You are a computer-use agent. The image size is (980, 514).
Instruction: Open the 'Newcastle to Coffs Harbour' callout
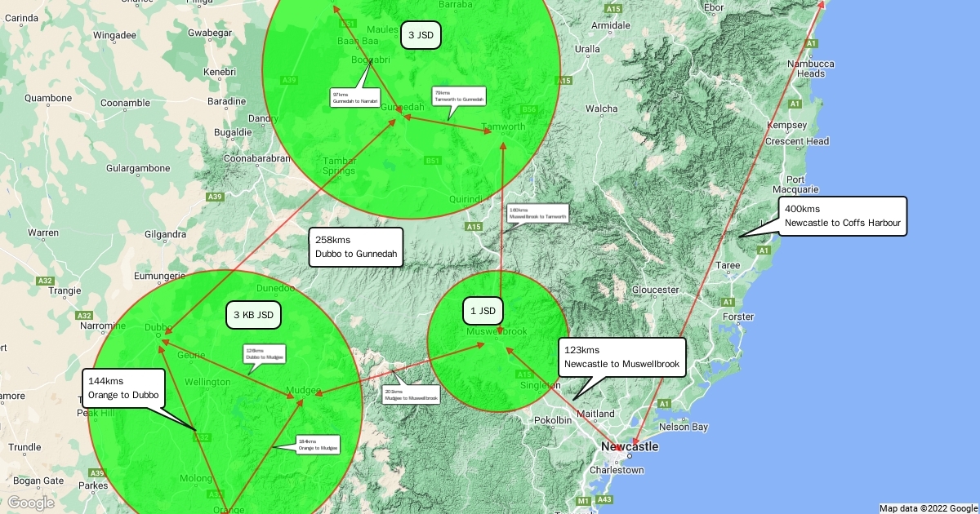tap(842, 216)
